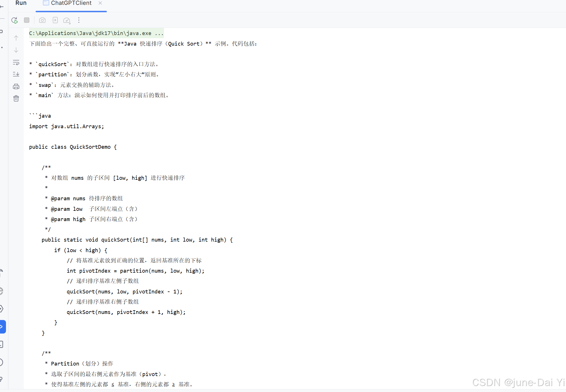566x392 pixels.
Task: Select the Run panel title tab
Action: point(21,3)
